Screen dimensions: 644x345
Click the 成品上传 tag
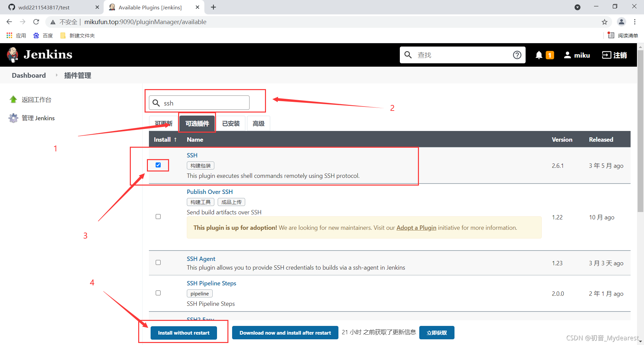231,202
